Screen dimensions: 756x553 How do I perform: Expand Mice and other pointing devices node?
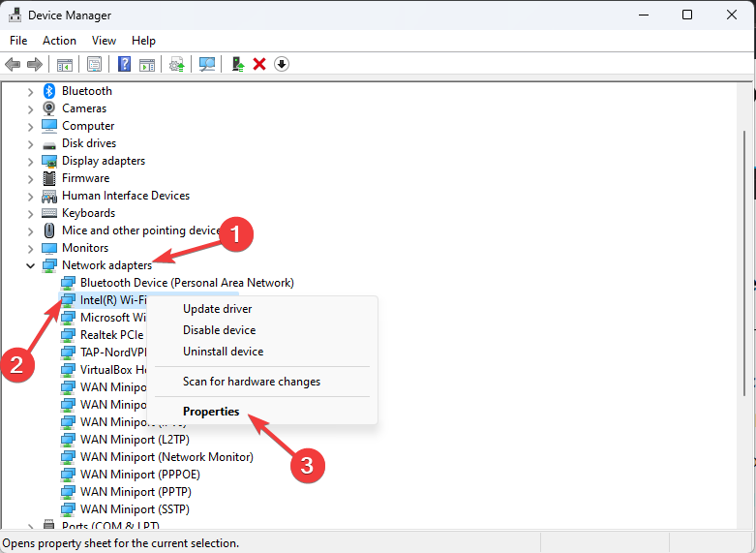pyautogui.click(x=30, y=230)
